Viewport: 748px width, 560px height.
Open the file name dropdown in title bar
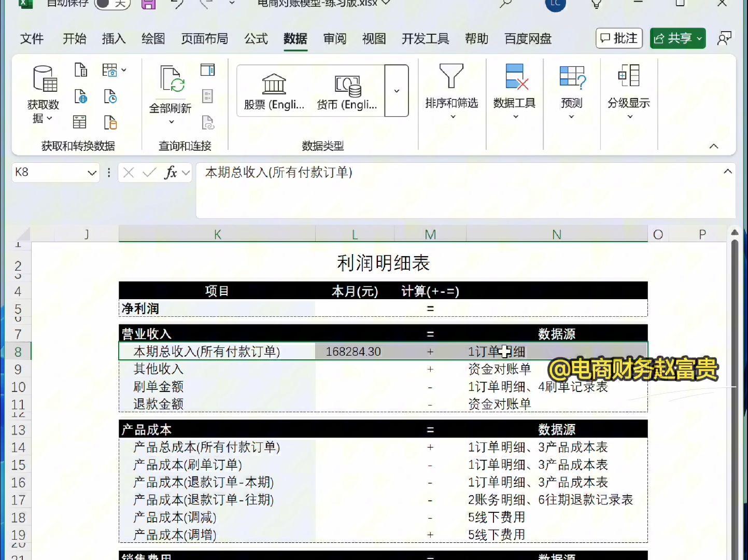coord(386,3)
